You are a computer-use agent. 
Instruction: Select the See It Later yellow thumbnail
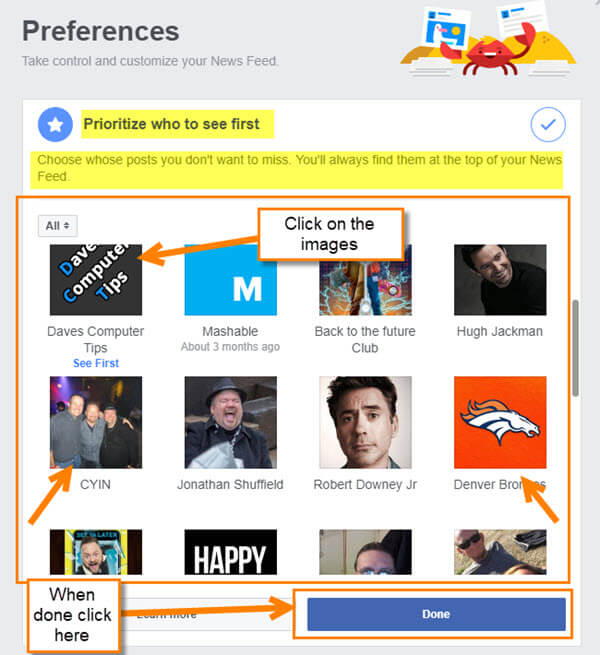[x=96, y=552]
